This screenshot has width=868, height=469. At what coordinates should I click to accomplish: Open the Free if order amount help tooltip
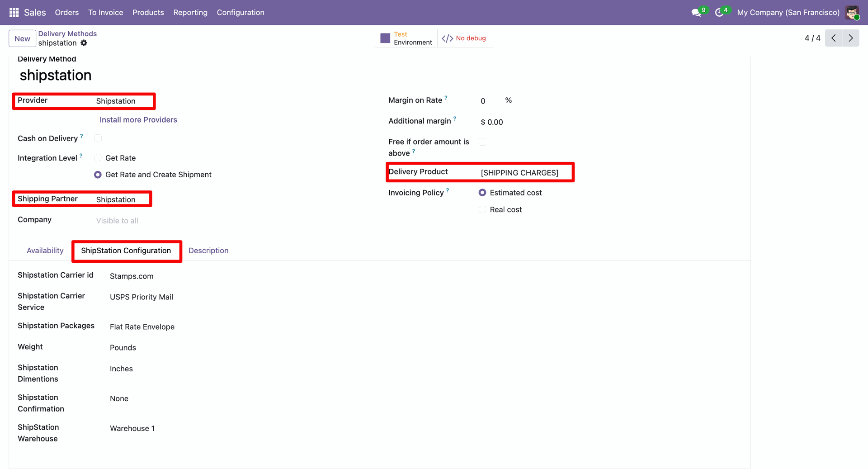[x=414, y=151]
